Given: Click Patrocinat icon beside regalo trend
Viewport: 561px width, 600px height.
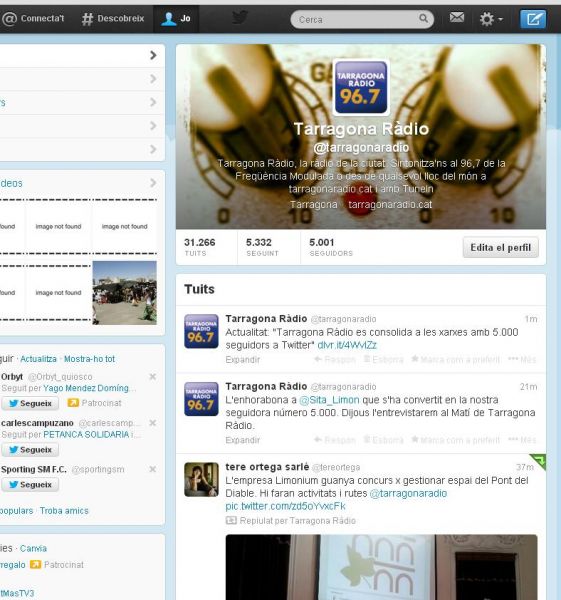Looking at the screenshot, I should click(x=35, y=564).
